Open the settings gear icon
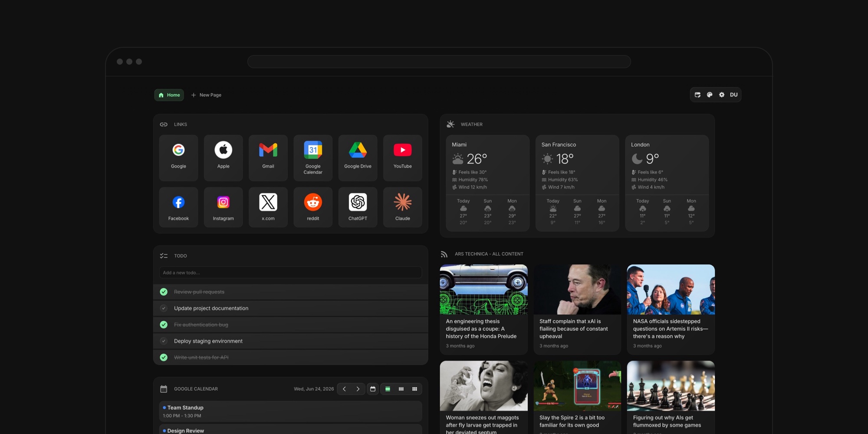 click(x=722, y=95)
